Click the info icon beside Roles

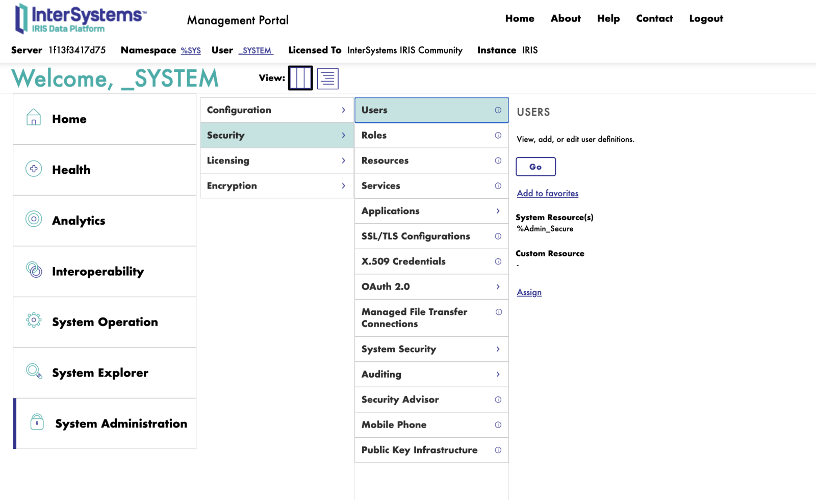point(498,136)
